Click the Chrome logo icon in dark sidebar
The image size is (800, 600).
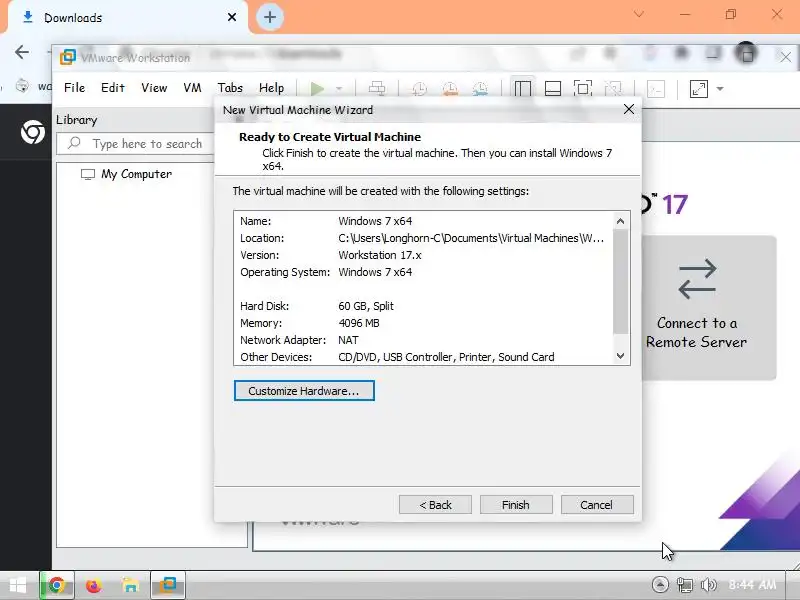[x=33, y=132]
